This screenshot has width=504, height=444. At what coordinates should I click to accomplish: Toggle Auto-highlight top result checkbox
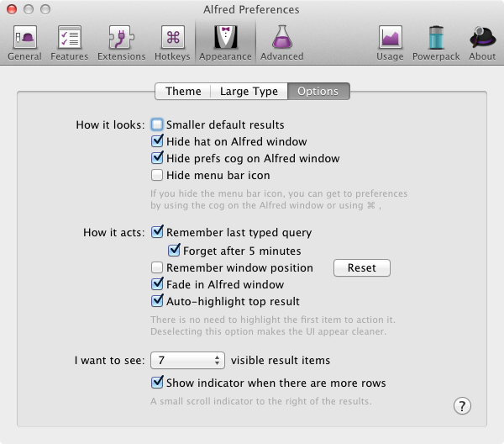(x=157, y=301)
